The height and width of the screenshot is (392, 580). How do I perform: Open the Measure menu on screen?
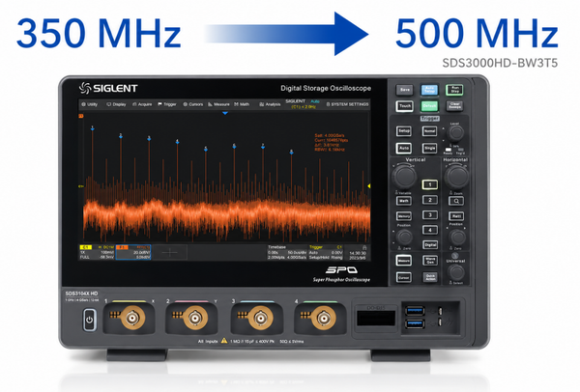(x=218, y=104)
